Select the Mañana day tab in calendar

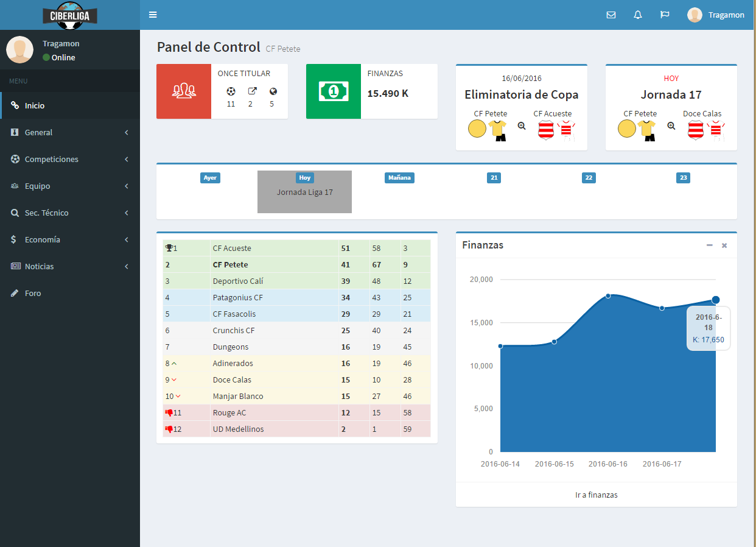coord(399,178)
